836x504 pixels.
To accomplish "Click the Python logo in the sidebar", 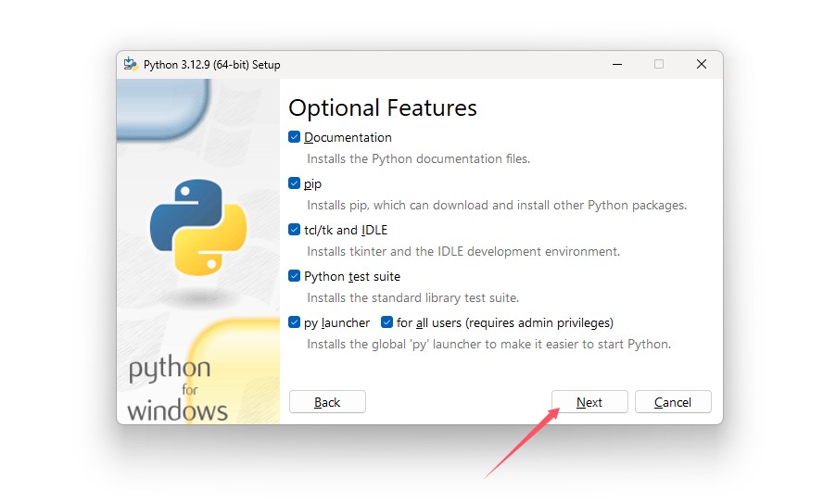I will coord(198,228).
